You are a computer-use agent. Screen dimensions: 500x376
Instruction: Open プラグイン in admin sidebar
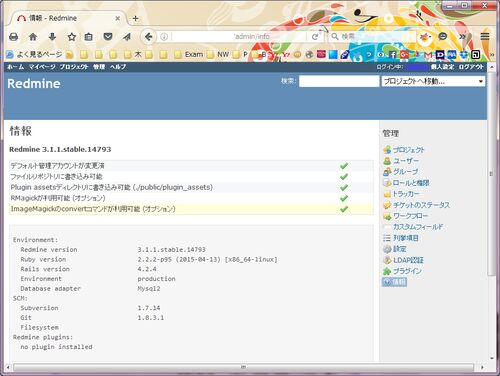(407, 271)
